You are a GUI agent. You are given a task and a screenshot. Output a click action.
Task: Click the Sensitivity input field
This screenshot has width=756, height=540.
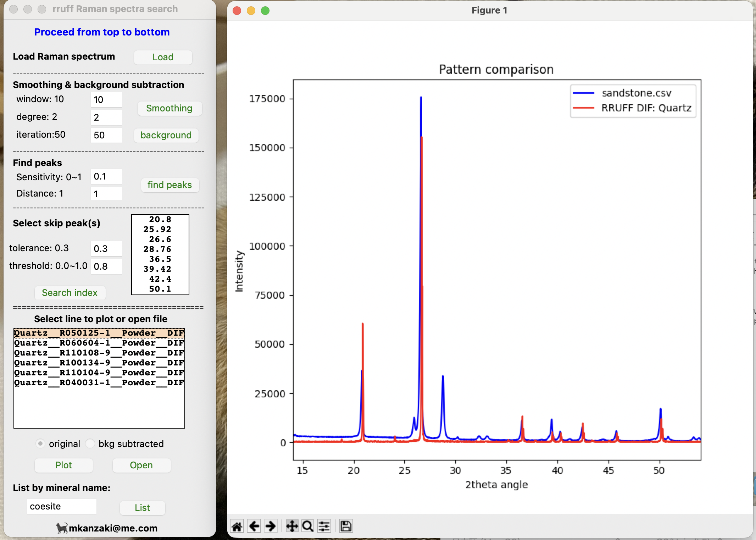click(x=106, y=176)
